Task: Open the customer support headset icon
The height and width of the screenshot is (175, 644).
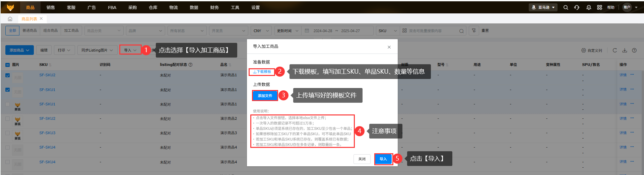Action: (x=577, y=7)
